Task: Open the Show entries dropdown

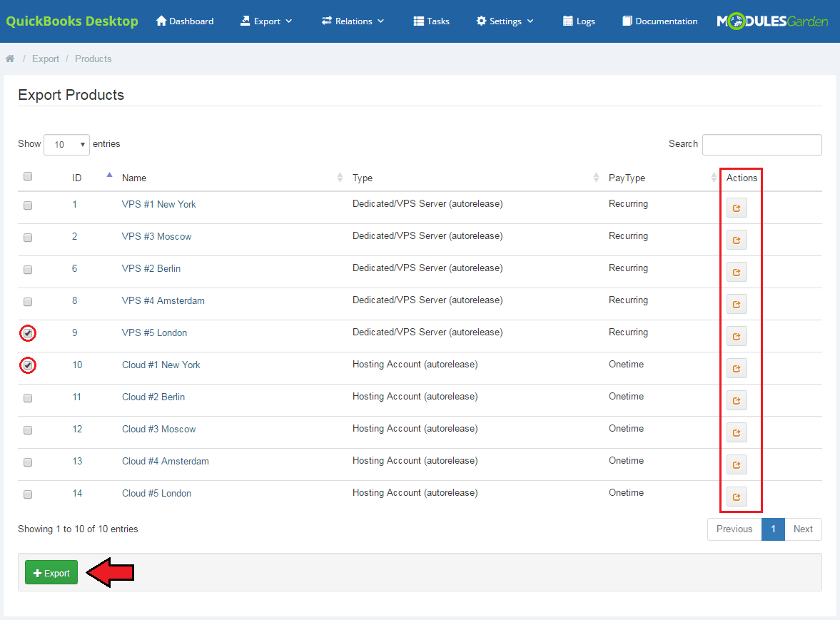Action: (x=66, y=145)
